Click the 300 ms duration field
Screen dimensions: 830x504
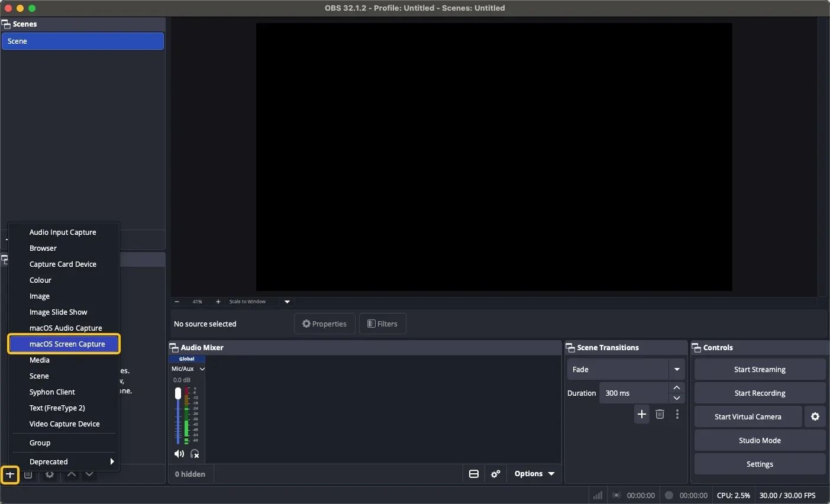point(634,393)
